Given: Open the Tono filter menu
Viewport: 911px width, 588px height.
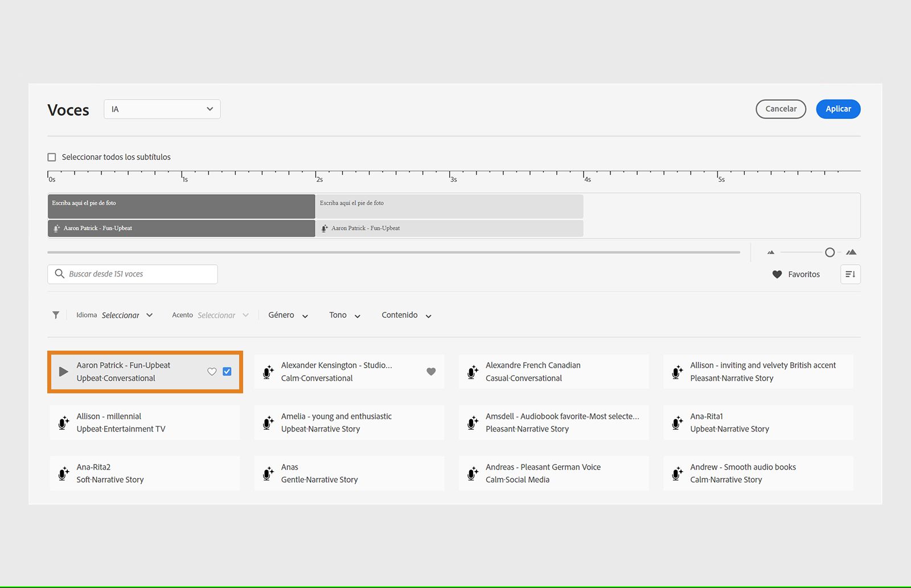Looking at the screenshot, I should pyautogui.click(x=344, y=315).
